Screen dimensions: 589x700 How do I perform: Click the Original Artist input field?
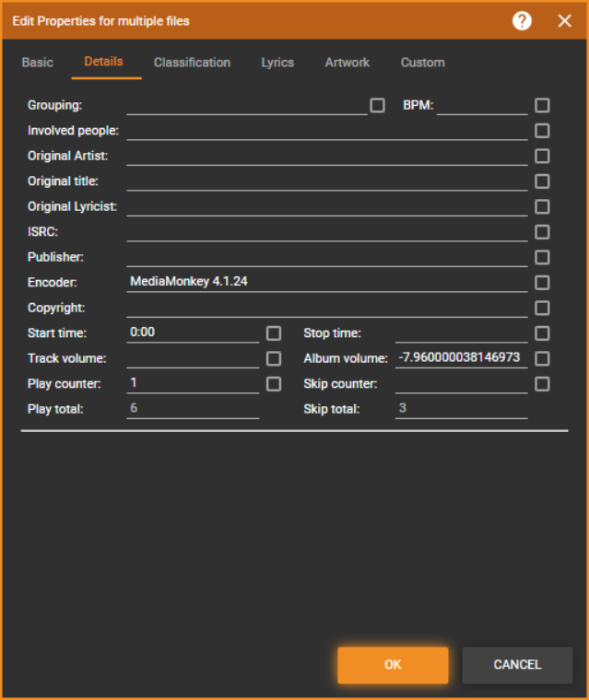(x=326, y=156)
